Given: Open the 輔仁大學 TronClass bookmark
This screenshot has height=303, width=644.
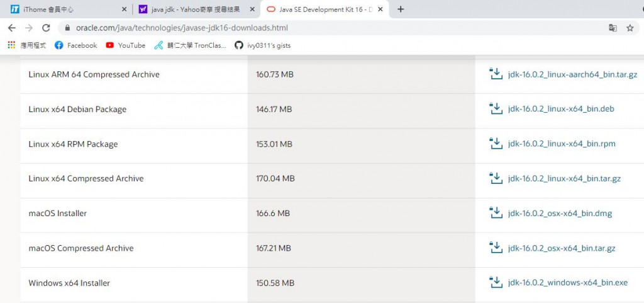Looking at the screenshot, I should pos(190,45).
